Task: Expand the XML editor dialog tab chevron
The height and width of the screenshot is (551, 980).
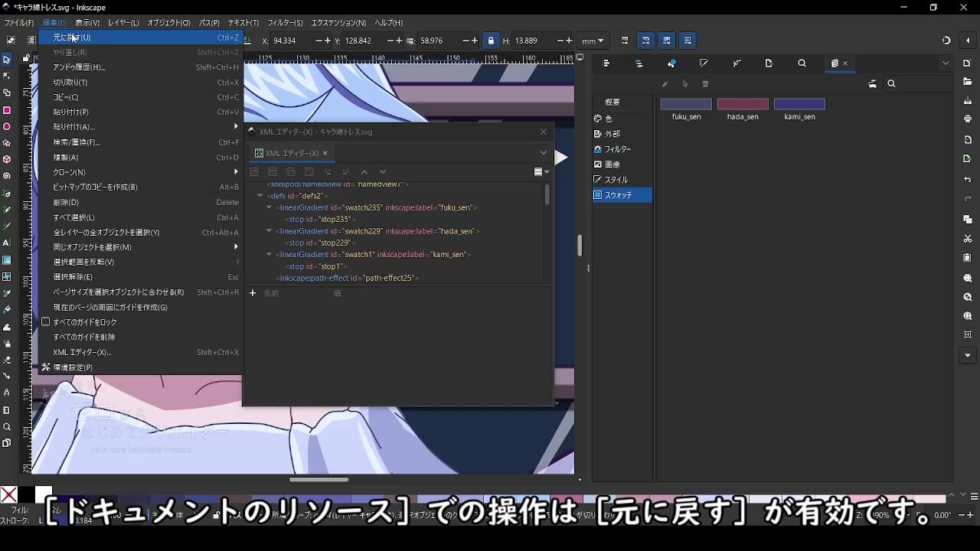Action: [544, 153]
